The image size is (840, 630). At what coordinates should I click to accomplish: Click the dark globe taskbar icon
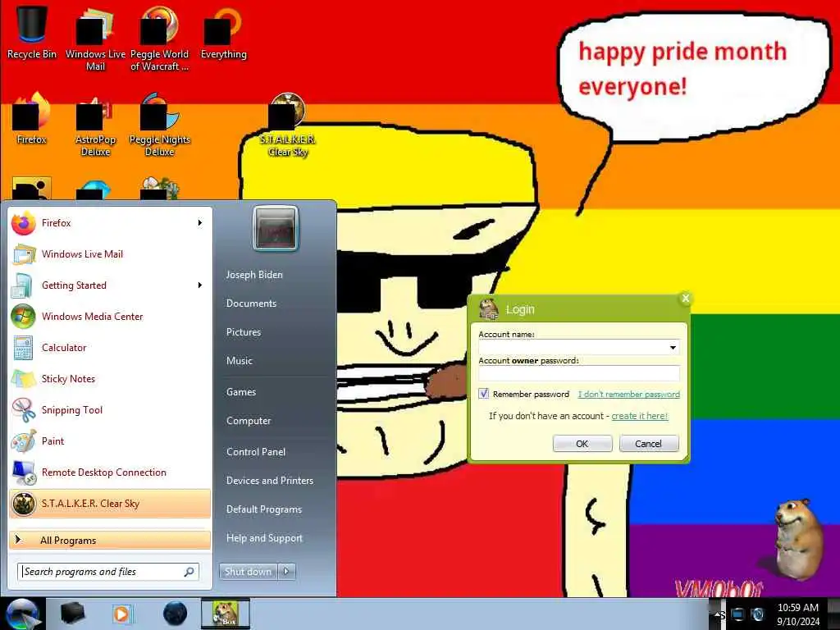coord(176,614)
